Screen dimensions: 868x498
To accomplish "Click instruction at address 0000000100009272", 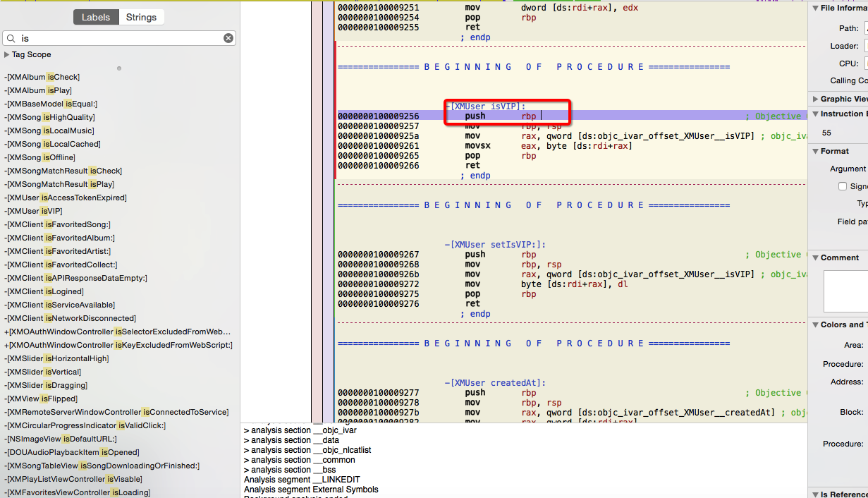I will click(x=546, y=284).
